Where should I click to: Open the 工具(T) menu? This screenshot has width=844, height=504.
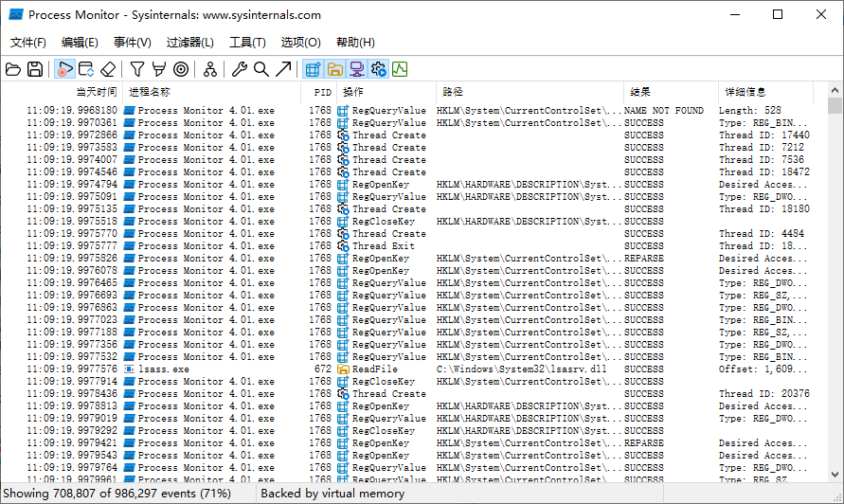pos(247,42)
